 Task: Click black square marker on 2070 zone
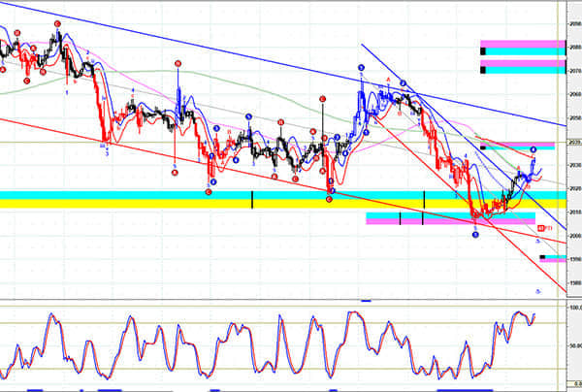coord(483,68)
